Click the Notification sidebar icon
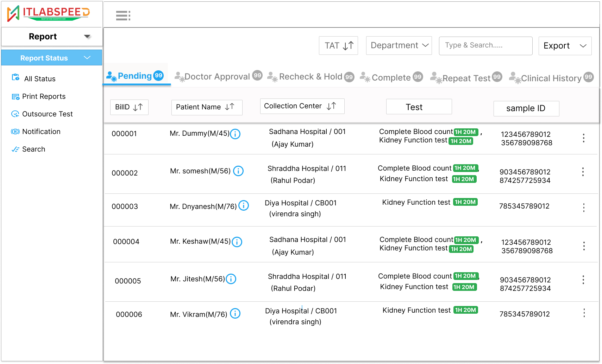Screen dimensions: 602x364 [15, 132]
